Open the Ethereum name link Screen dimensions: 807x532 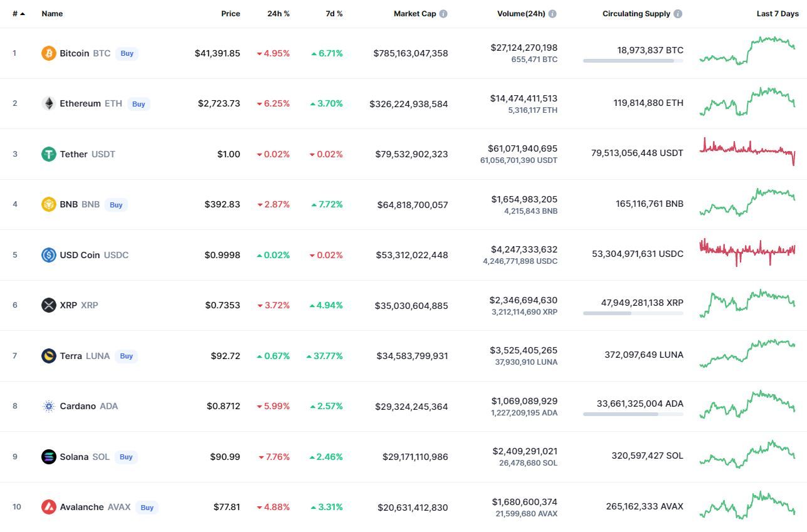pyautogui.click(x=80, y=103)
